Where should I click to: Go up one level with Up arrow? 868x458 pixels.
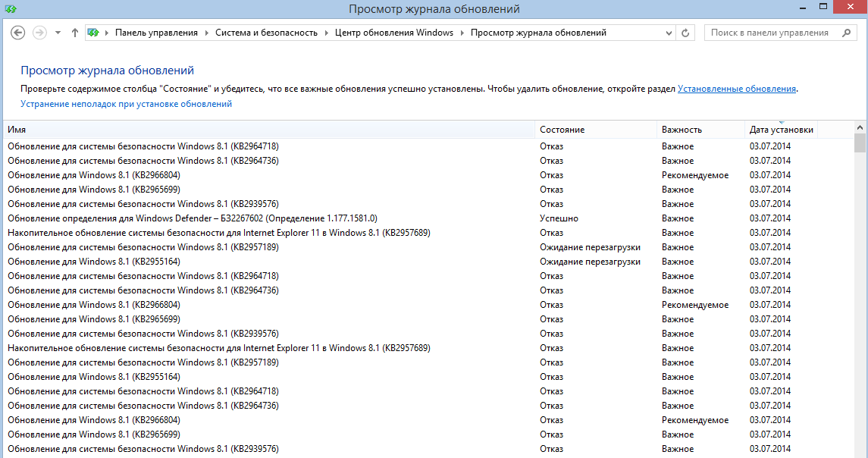(75, 33)
